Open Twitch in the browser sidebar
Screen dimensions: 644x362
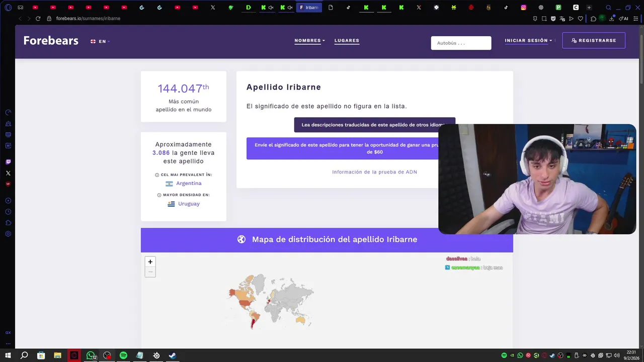point(8,162)
